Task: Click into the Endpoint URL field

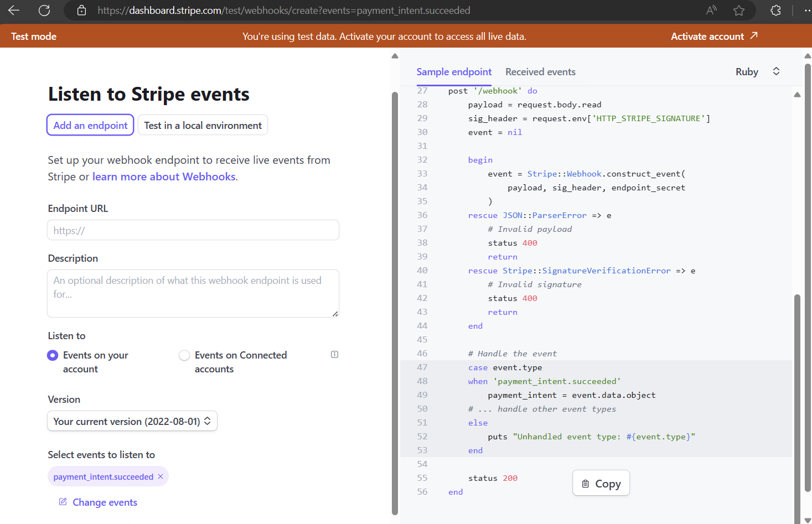Action: [193, 230]
